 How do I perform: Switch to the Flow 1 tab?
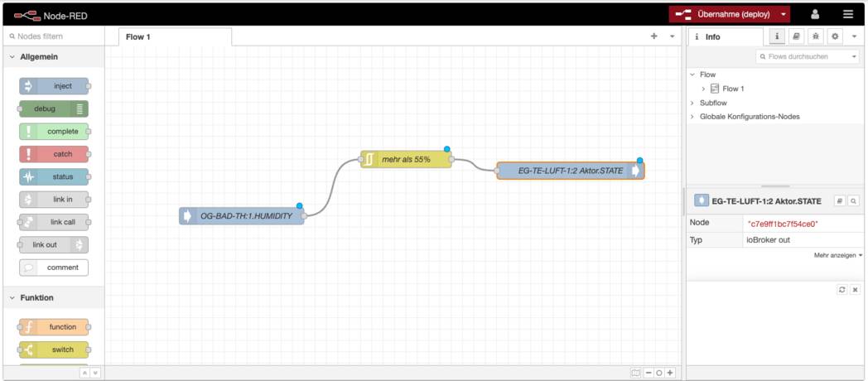[137, 36]
